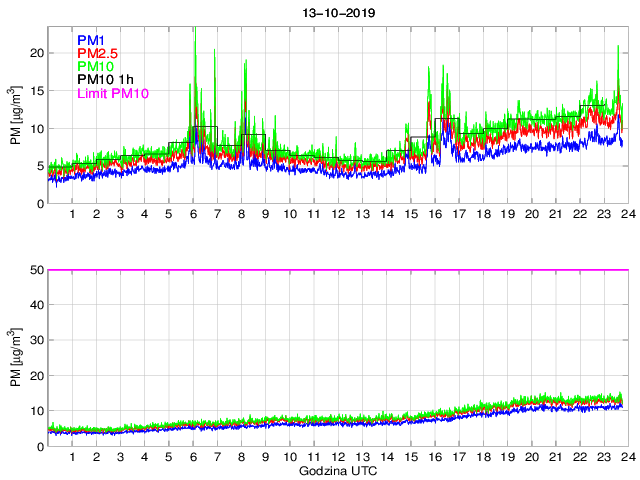Click the 20 tick on the top y-axis
The height and width of the screenshot is (480, 640).
click(x=35, y=52)
